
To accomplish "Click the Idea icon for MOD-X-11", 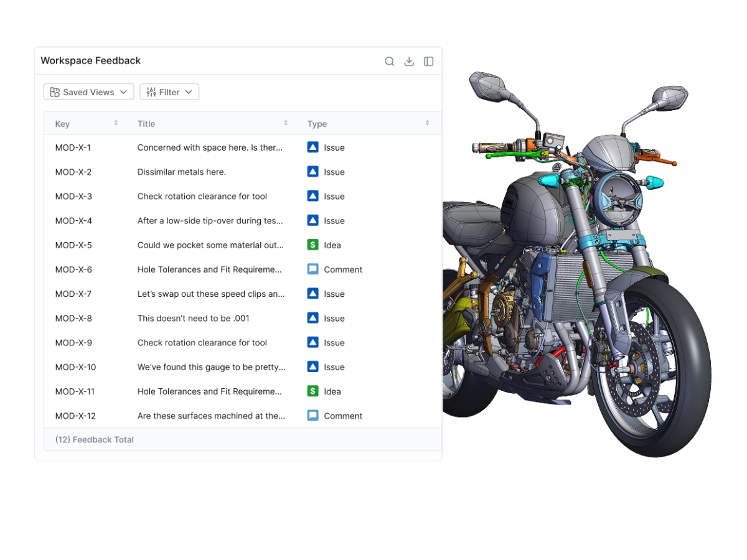I will tap(313, 391).
